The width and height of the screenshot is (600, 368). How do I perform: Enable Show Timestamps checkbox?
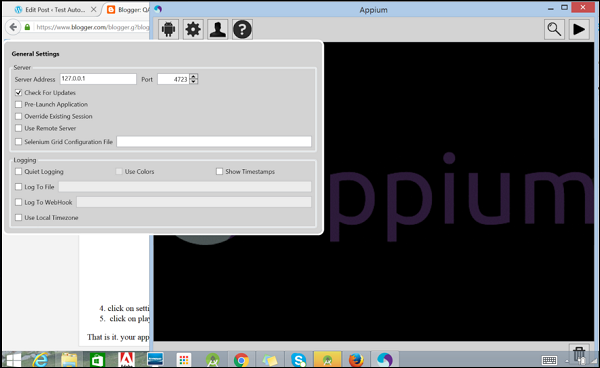tap(219, 171)
